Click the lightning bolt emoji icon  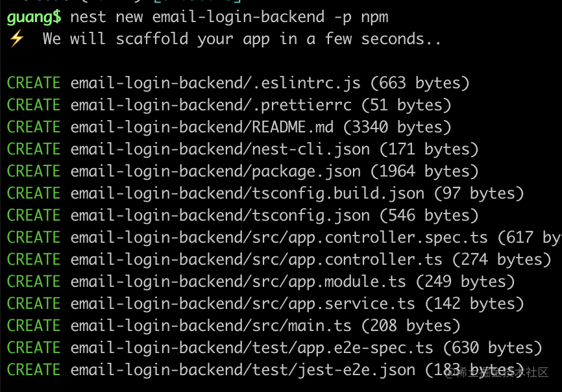(x=16, y=39)
